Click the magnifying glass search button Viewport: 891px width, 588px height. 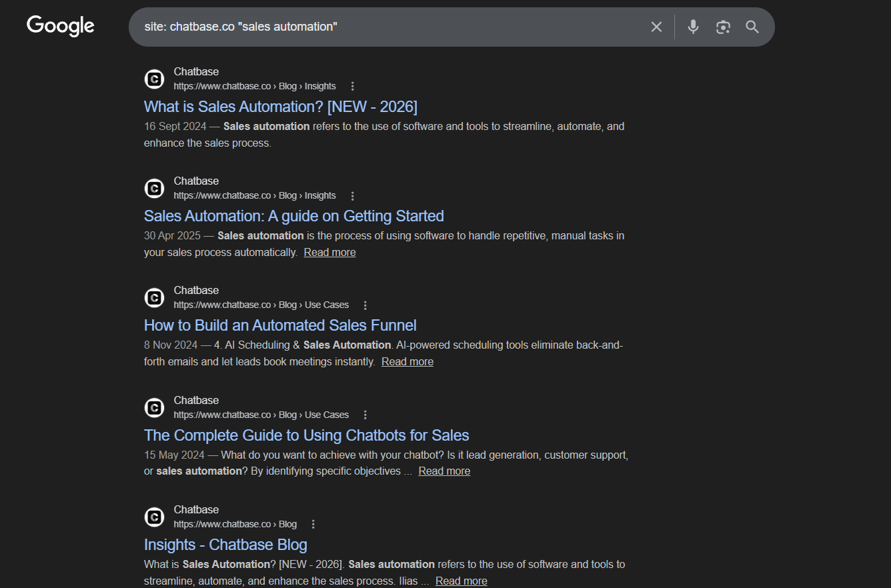pyautogui.click(x=752, y=27)
